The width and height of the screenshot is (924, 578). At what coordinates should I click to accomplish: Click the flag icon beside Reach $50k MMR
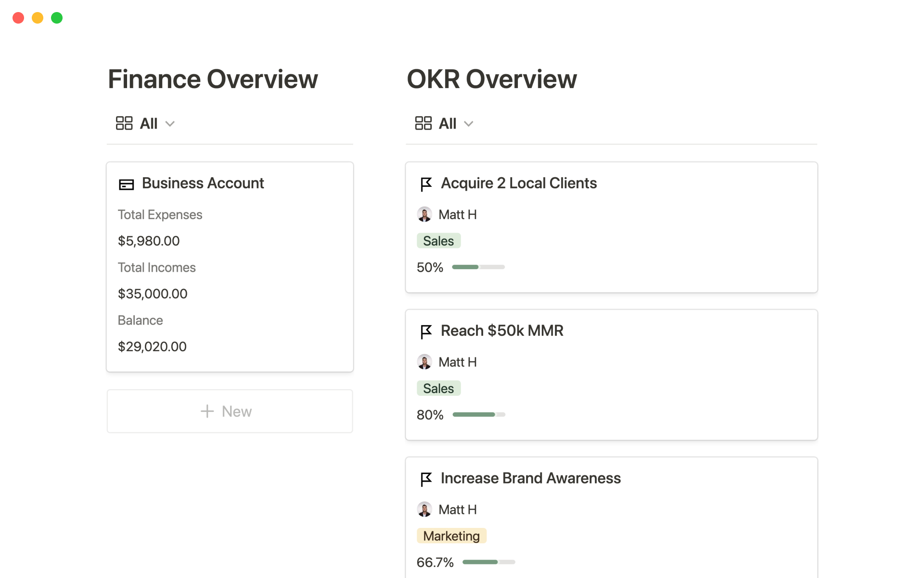click(426, 331)
